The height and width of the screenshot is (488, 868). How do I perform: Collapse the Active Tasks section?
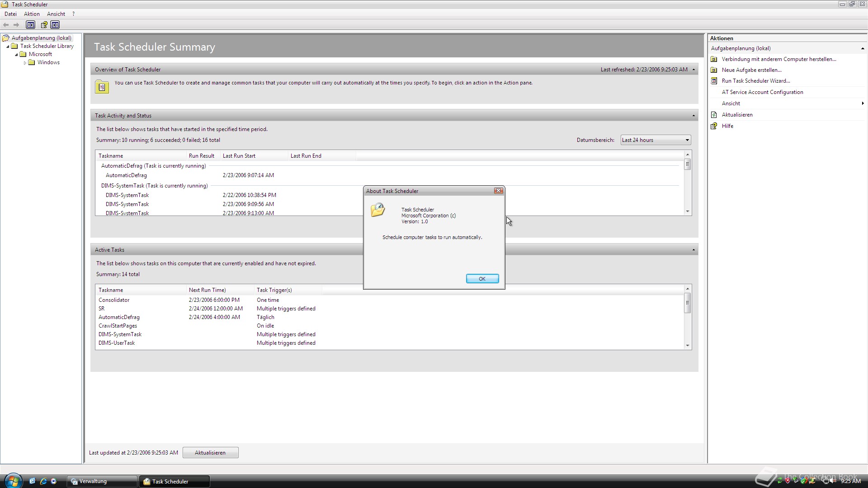(693, 250)
